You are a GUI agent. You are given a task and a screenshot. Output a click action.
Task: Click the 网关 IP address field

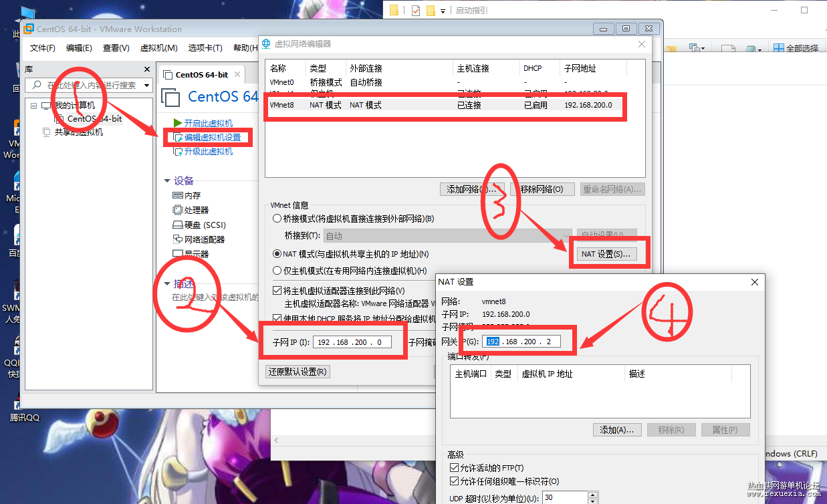[x=521, y=342]
